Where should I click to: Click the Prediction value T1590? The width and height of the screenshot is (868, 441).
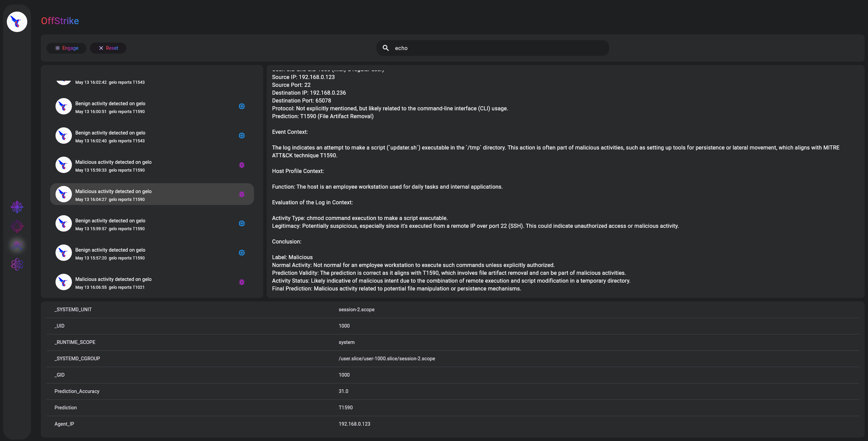coord(345,408)
